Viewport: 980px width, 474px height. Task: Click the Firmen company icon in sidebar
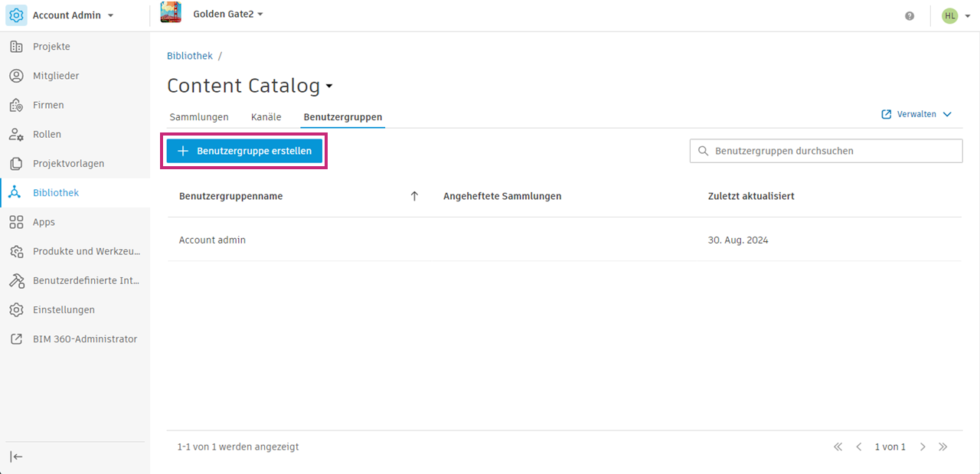pyautogui.click(x=16, y=105)
